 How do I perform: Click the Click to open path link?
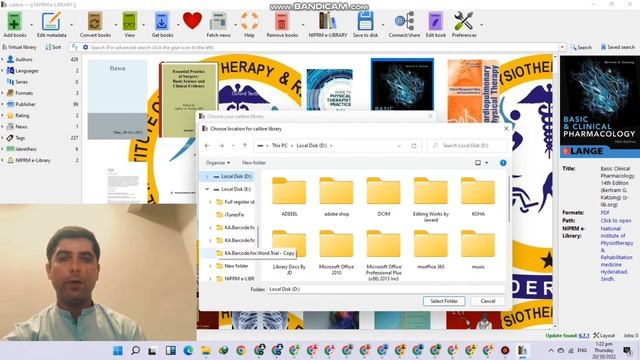click(616, 220)
